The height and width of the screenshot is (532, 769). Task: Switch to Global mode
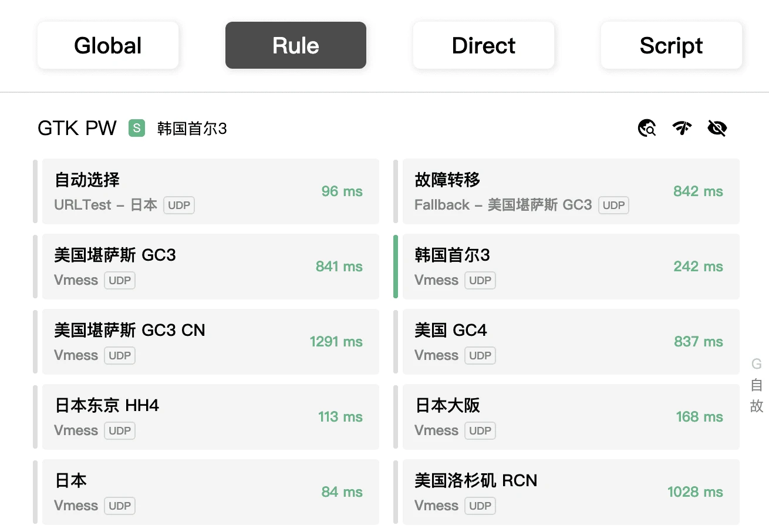point(108,45)
